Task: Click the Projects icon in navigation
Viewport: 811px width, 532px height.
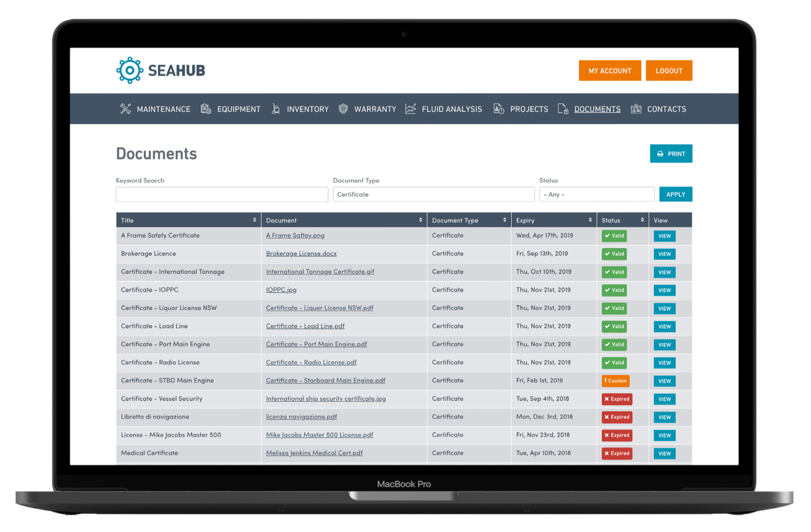Action: (499, 109)
